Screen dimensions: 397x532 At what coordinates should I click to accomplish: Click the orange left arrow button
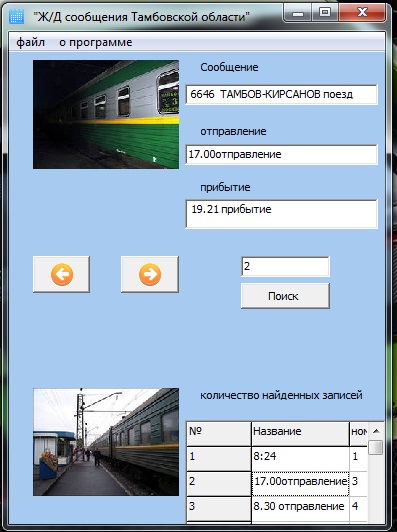pyautogui.click(x=61, y=274)
